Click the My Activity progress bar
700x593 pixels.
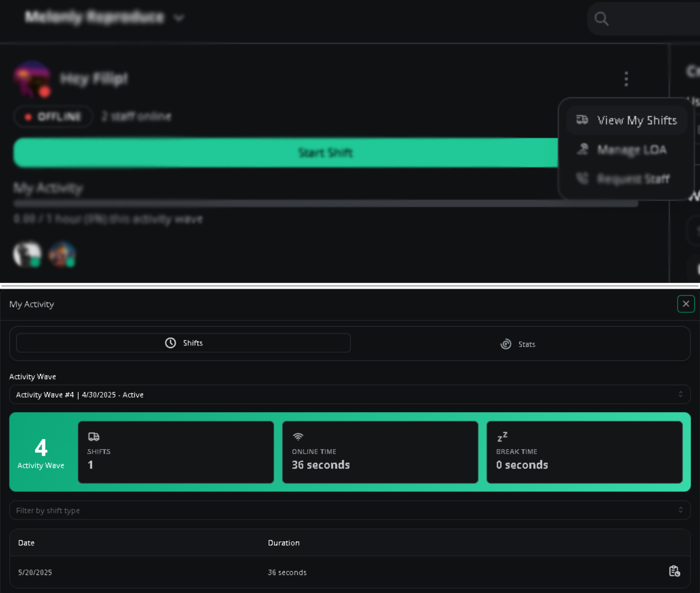[326, 203]
